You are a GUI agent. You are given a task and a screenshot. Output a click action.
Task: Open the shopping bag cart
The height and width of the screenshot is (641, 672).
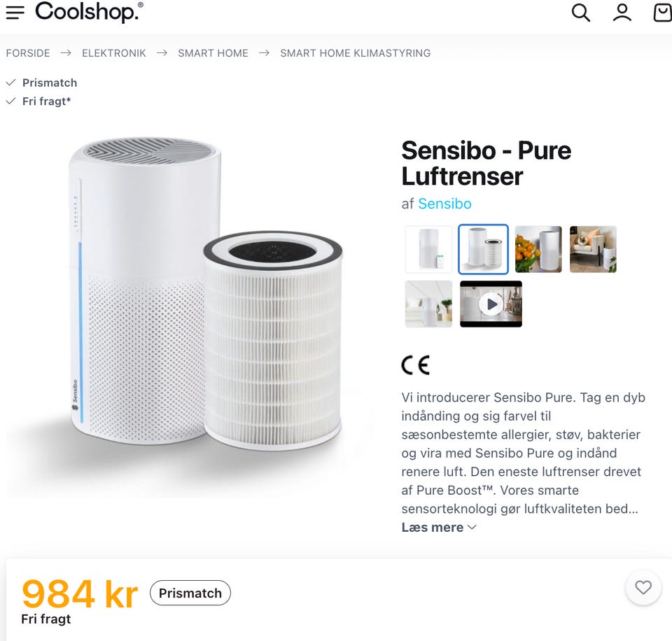click(x=662, y=13)
